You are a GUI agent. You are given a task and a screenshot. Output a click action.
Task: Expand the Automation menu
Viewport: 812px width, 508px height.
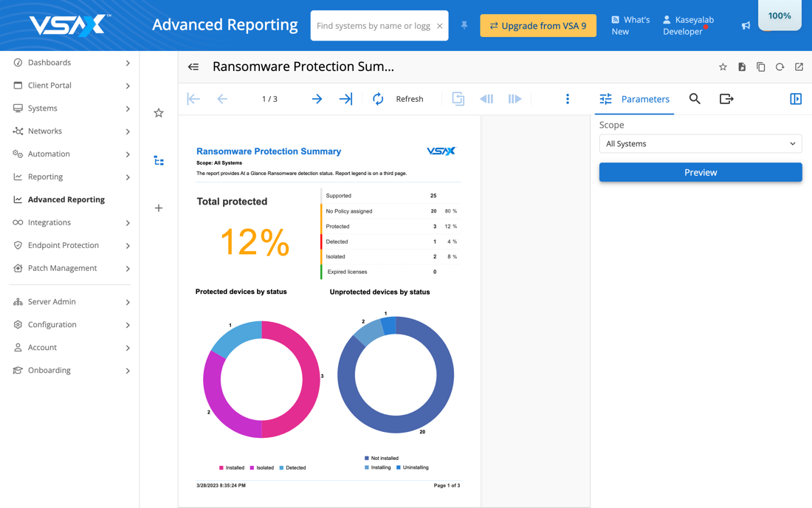point(72,154)
